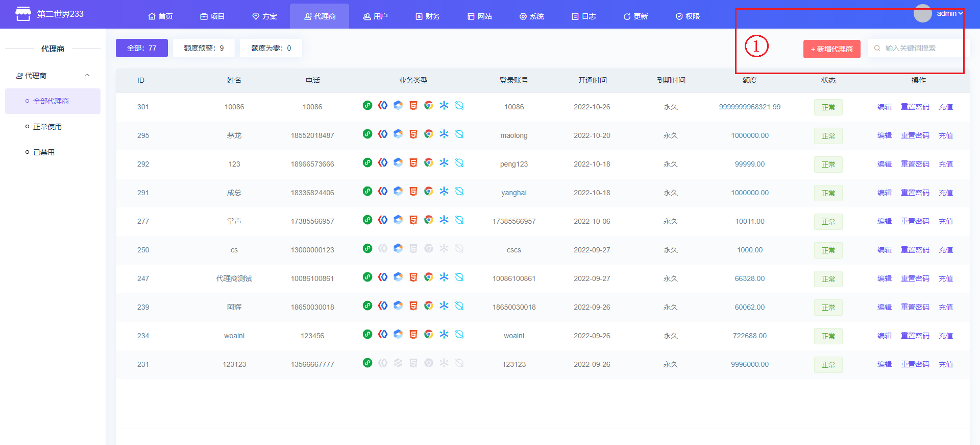The width and height of the screenshot is (980, 445).
Task: Open the 日志 navigation tab
Action: (584, 16)
